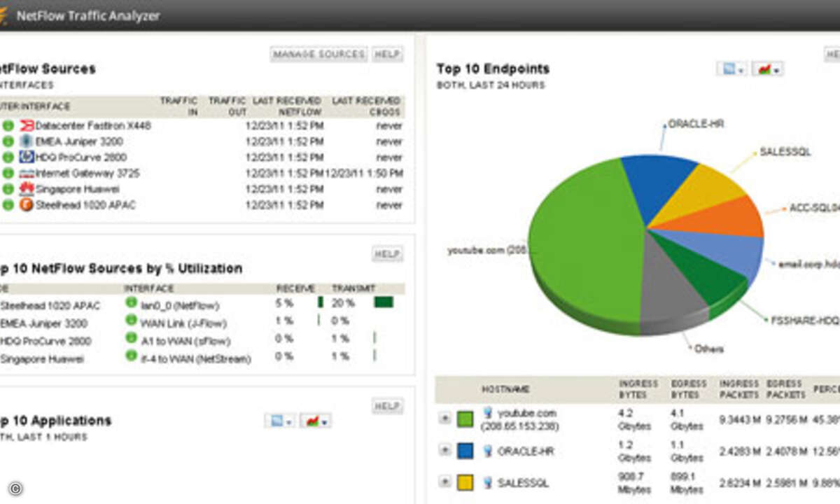Image resolution: width=840 pixels, height=504 pixels.
Task: Click the FSSHARE-HDQ pie chart label
Action: pyautogui.click(x=805, y=321)
